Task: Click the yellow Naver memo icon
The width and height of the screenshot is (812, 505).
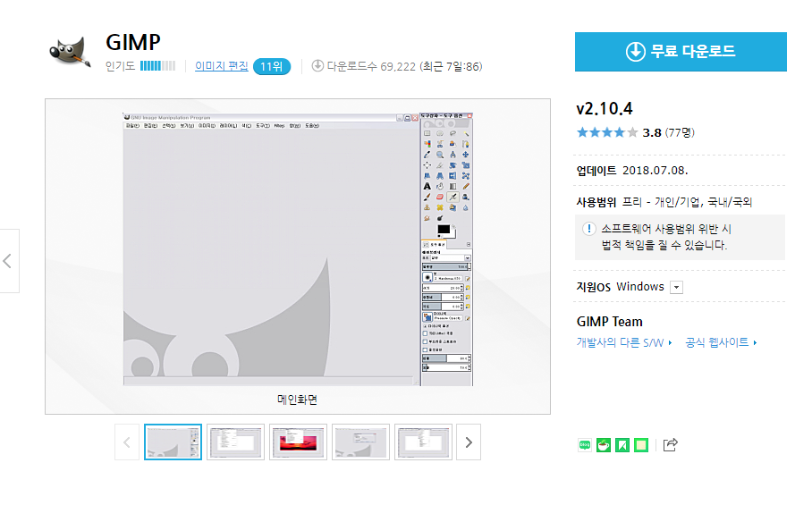Action: point(641,445)
